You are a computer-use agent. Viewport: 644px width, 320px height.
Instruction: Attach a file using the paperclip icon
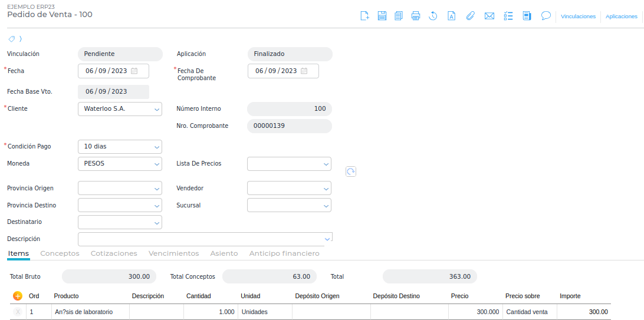(x=470, y=16)
